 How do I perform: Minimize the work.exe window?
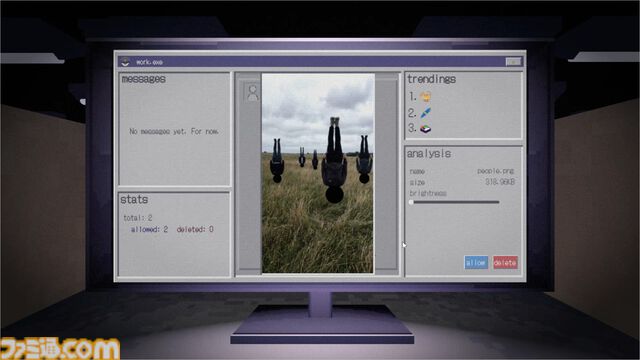[513, 62]
